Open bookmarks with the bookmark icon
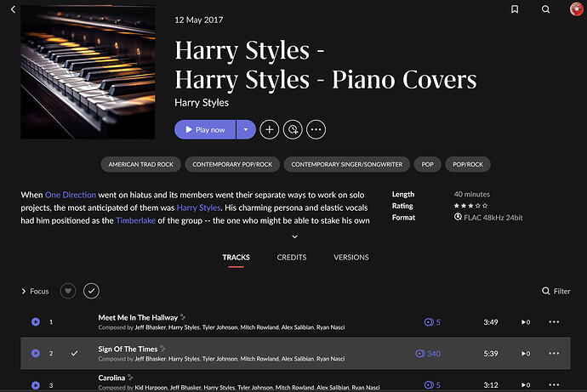The width and height of the screenshot is (587, 392). click(x=515, y=9)
